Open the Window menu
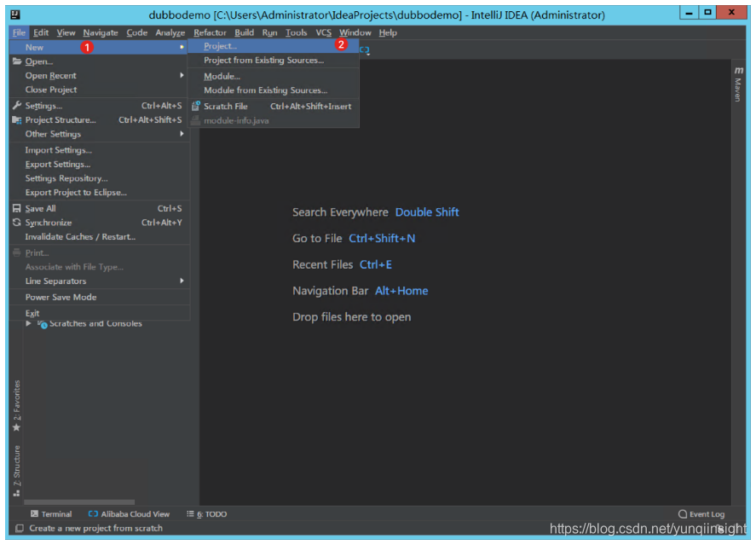The width and height of the screenshot is (756, 545). [x=355, y=32]
